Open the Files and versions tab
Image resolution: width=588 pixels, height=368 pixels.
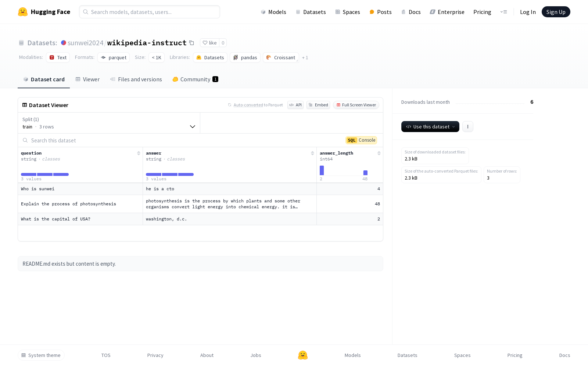click(x=136, y=79)
